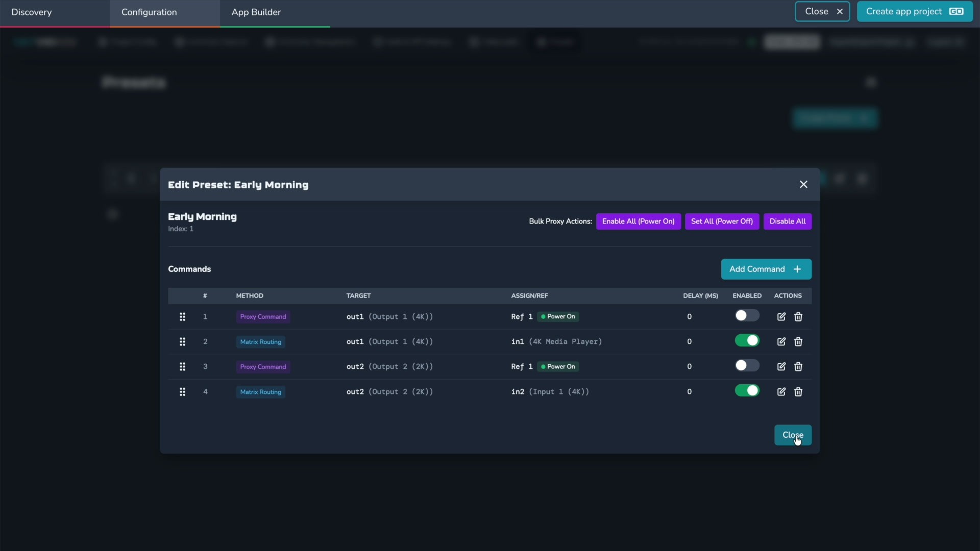Delete command 2 Matrix Routing row

tap(798, 342)
